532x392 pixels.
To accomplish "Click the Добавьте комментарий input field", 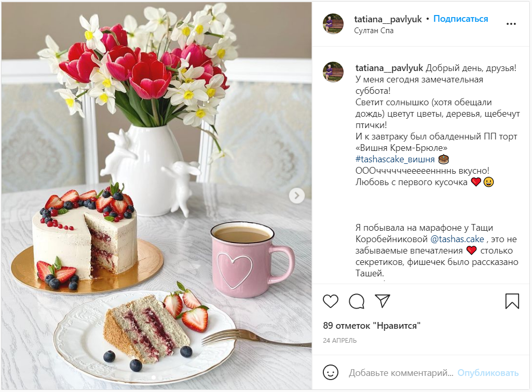I will [401, 373].
